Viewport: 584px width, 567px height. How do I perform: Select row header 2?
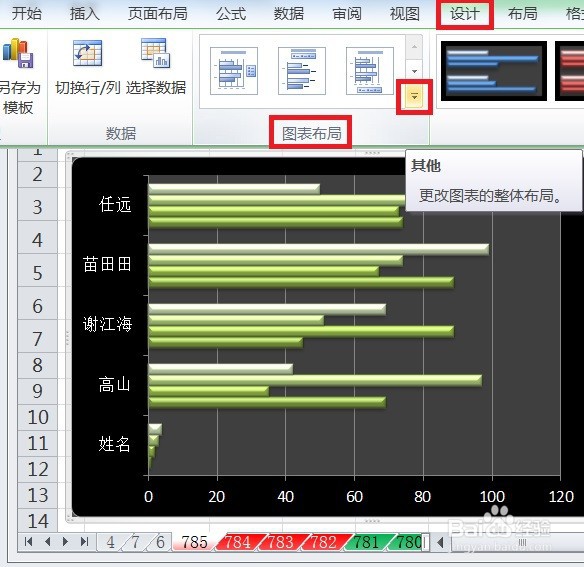coord(38,174)
